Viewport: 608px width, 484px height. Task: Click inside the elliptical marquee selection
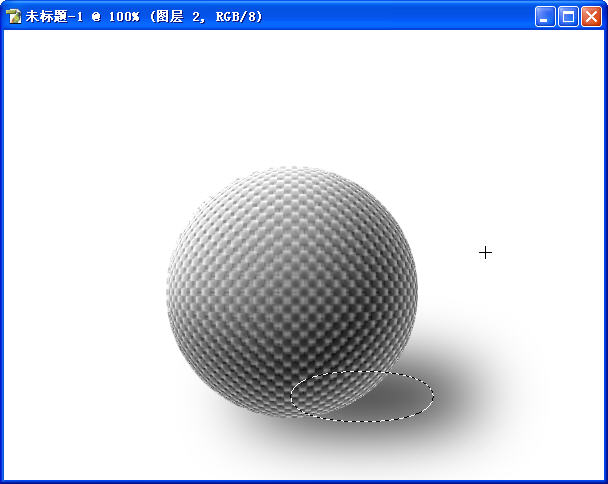(362, 396)
